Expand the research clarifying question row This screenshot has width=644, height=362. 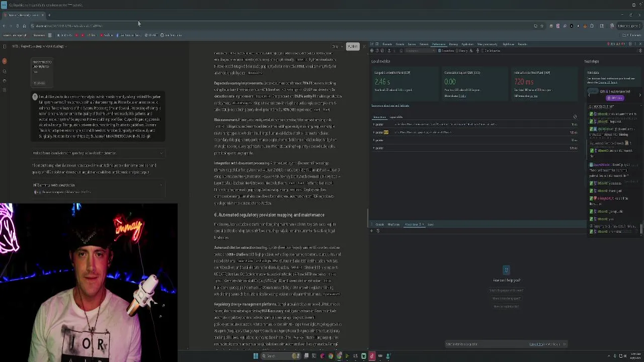98,153
